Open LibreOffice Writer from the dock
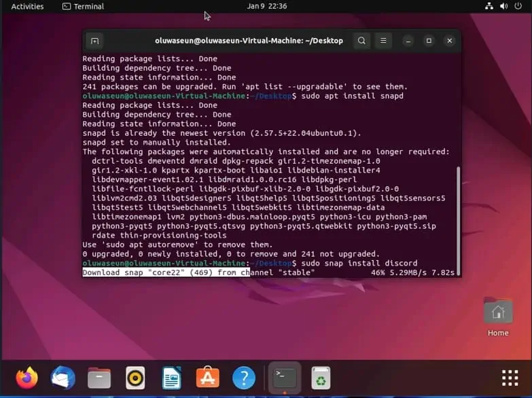This screenshot has height=398, width=532. pyautogui.click(x=172, y=378)
